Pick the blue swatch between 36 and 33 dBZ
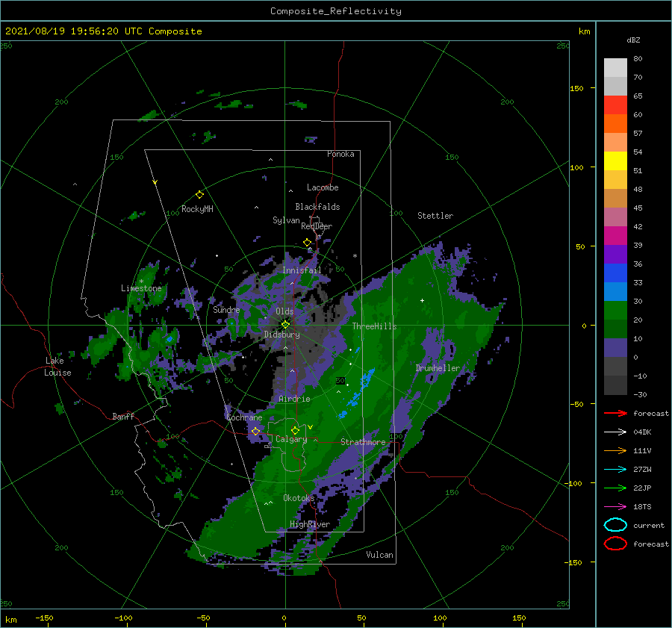672x628 pixels. click(615, 273)
